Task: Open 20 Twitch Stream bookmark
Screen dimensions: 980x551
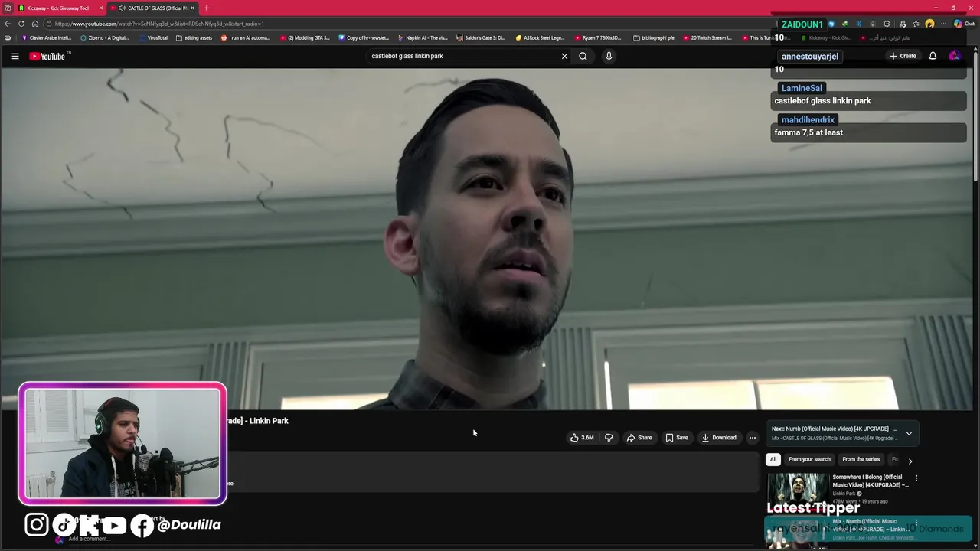Action: click(707, 37)
